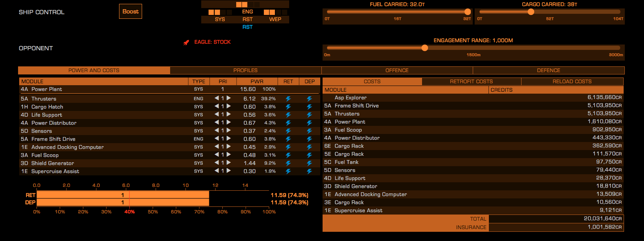Sort by the TYPE column header
Screen dimensions: 644x241
pyautogui.click(x=199, y=81)
